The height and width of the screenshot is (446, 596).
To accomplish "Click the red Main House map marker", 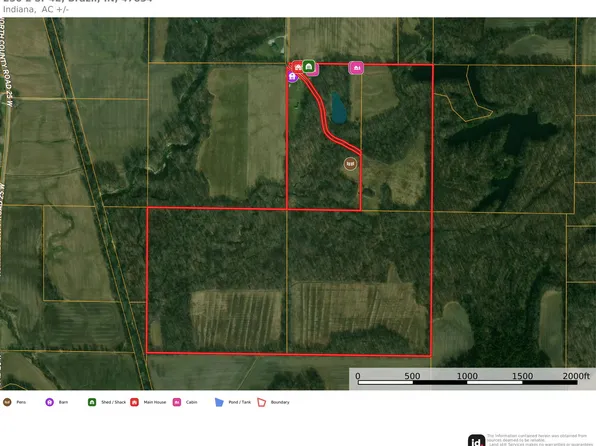I will click(298, 67).
